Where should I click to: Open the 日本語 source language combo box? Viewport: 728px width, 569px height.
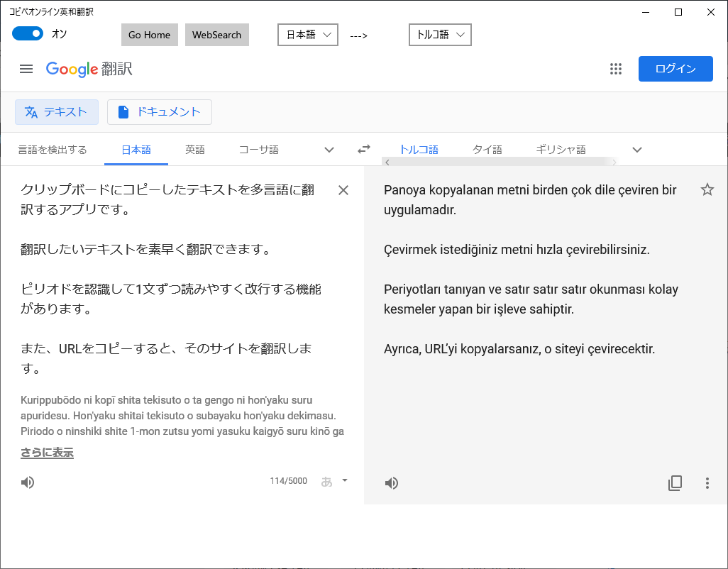(x=308, y=35)
